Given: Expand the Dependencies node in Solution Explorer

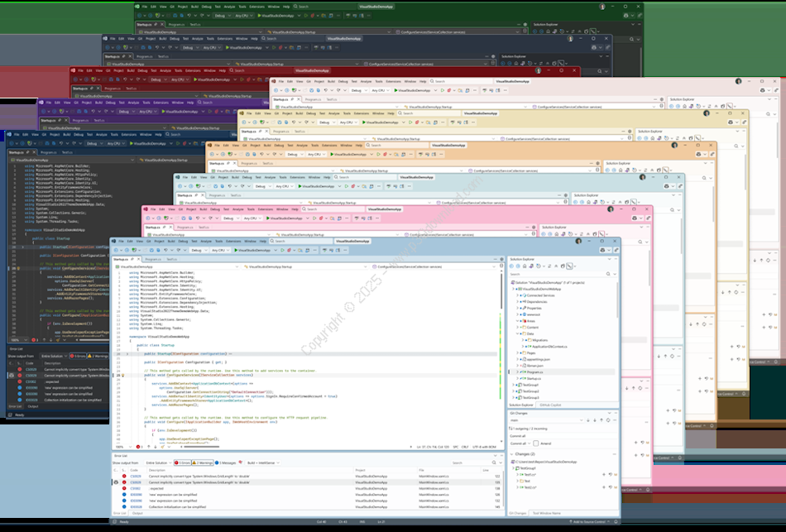Looking at the screenshot, I should coord(519,301).
